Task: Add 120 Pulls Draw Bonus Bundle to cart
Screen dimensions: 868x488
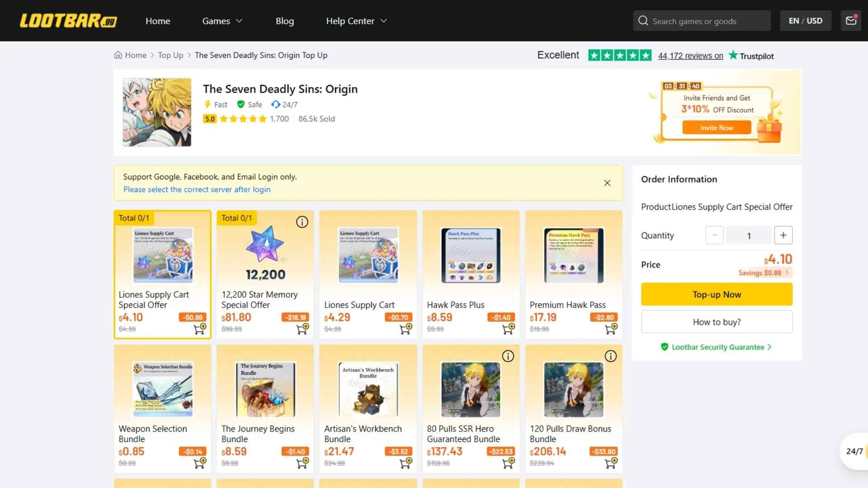Action: (x=611, y=463)
